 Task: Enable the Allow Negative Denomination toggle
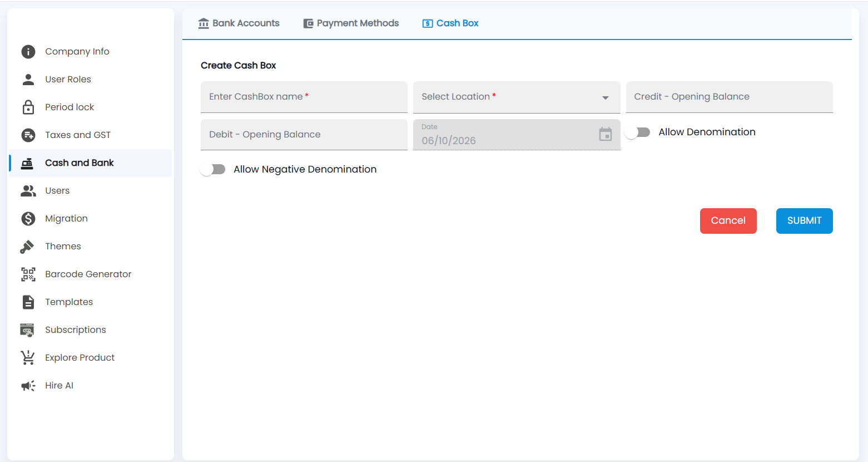coord(212,170)
